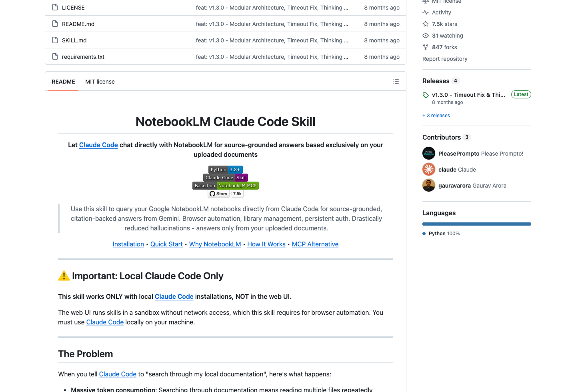
Task: Click the Python language bar
Action: pyautogui.click(x=477, y=224)
